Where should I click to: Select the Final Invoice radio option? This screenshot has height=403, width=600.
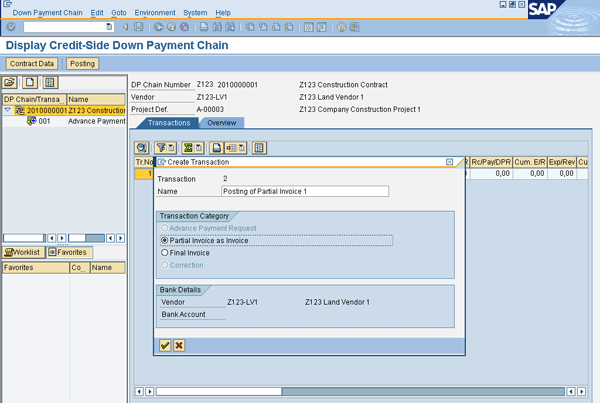(165, 253)
